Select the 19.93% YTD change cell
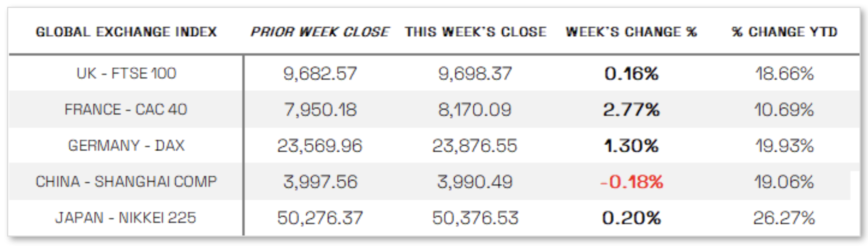Screen dimensions: 868x246 [784, 146]
